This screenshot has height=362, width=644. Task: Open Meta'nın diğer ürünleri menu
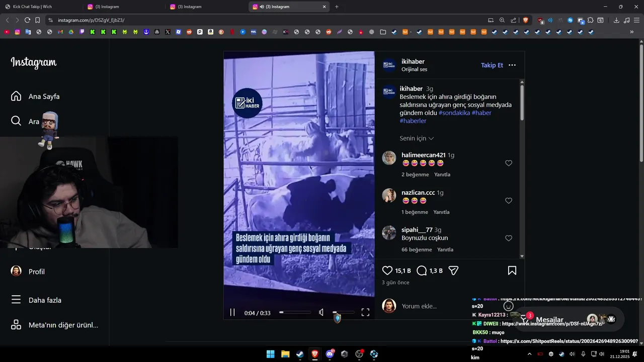click(54, 325)
